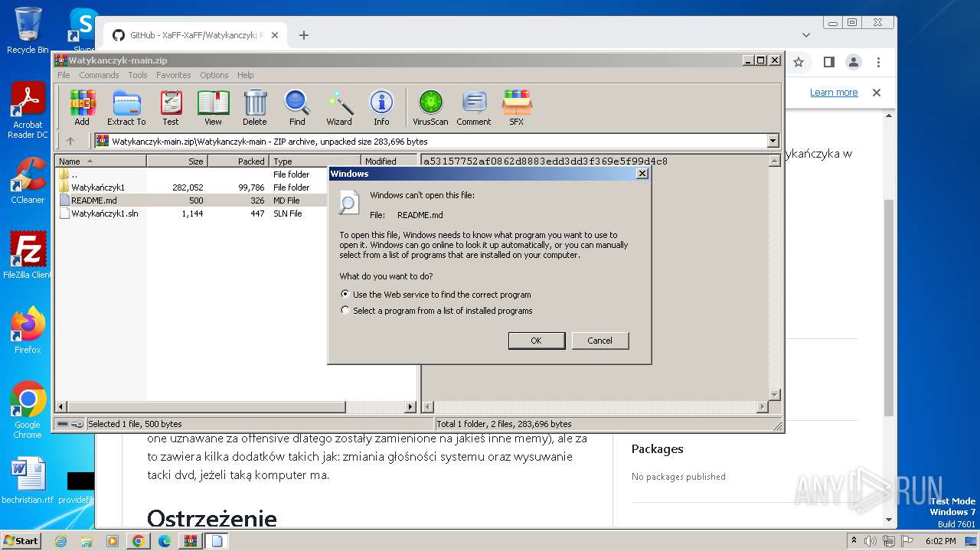Click the SFX toolbar icon
The width and height of the screenshot is (980, 551).
517,107
